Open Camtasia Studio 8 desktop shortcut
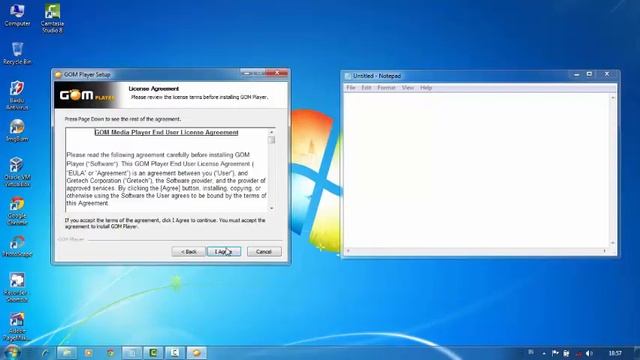This screenshot has width=640, height=360. click(x=52, y=18)
